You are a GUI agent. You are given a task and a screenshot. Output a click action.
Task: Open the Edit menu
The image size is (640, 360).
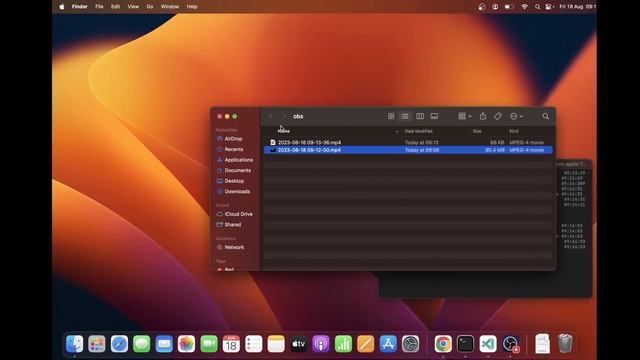[x=116, y=7]
